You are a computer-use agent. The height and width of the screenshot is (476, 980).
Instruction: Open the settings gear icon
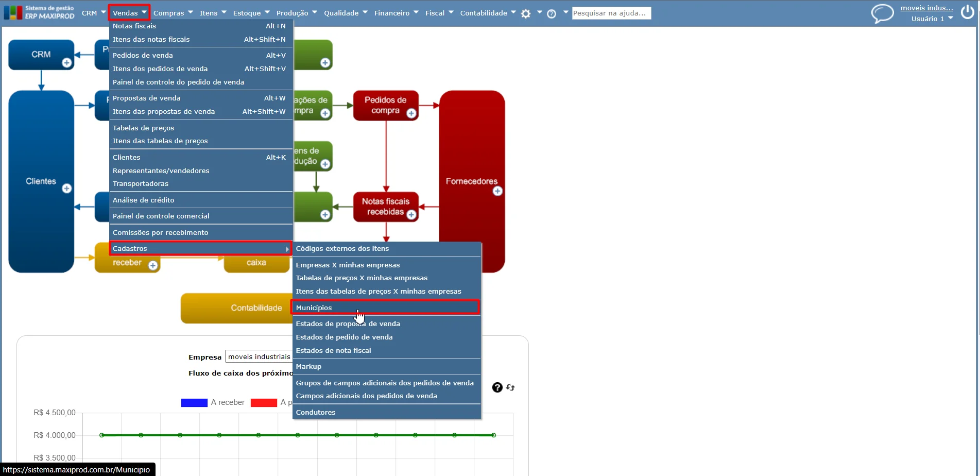[525, 14]
